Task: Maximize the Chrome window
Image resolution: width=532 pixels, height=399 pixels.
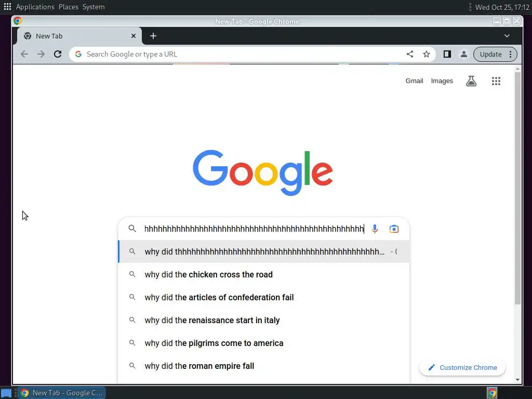Action: click(507, 21)
